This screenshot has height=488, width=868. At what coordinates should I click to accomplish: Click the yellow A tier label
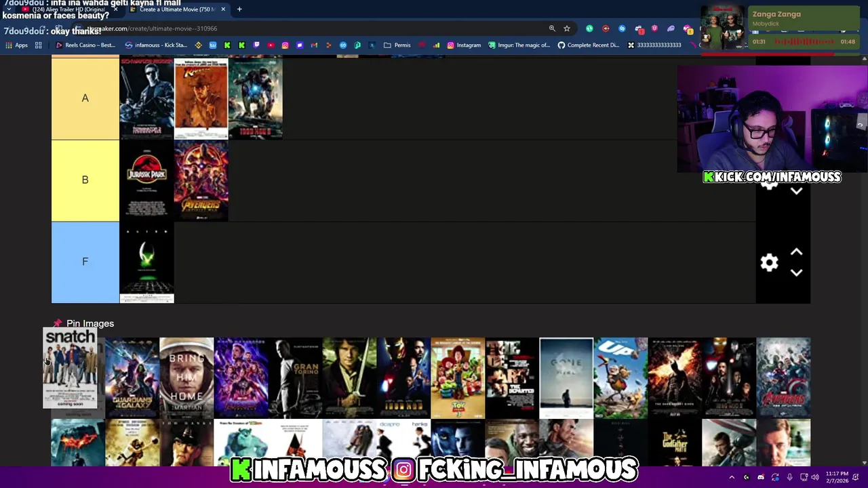85,98
